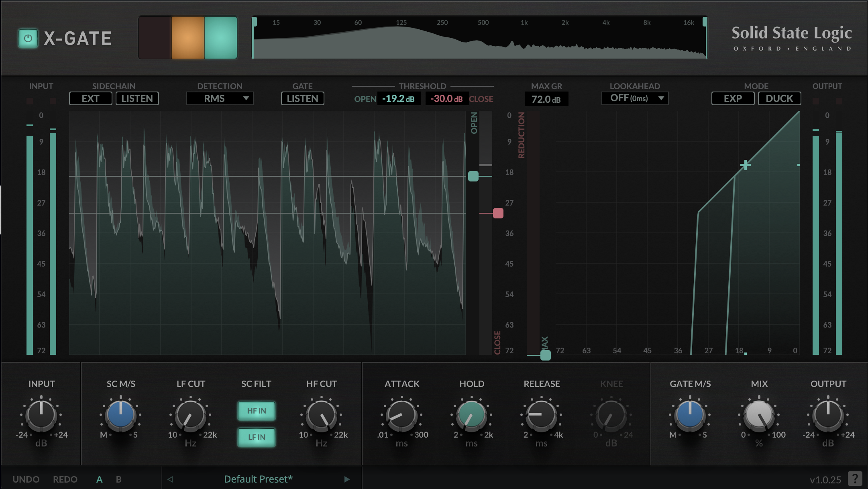This screenshot has width=868, height=489.
Task: Select the orange tile in the meter strip
Action: coord(188,38)
